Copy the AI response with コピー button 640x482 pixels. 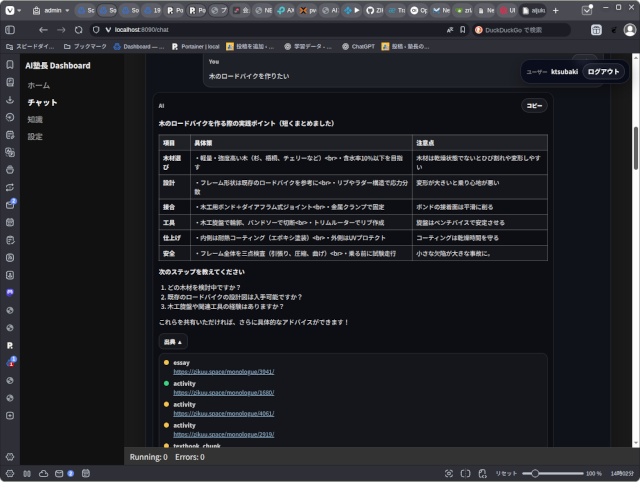[x=534, y=105]
